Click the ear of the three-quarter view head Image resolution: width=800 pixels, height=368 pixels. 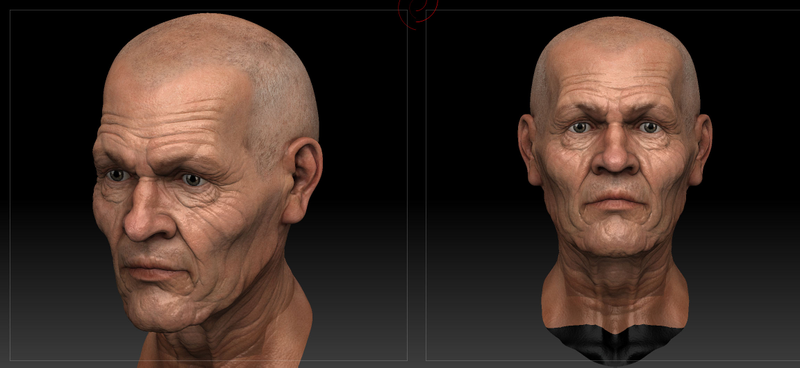click(304, 181)
